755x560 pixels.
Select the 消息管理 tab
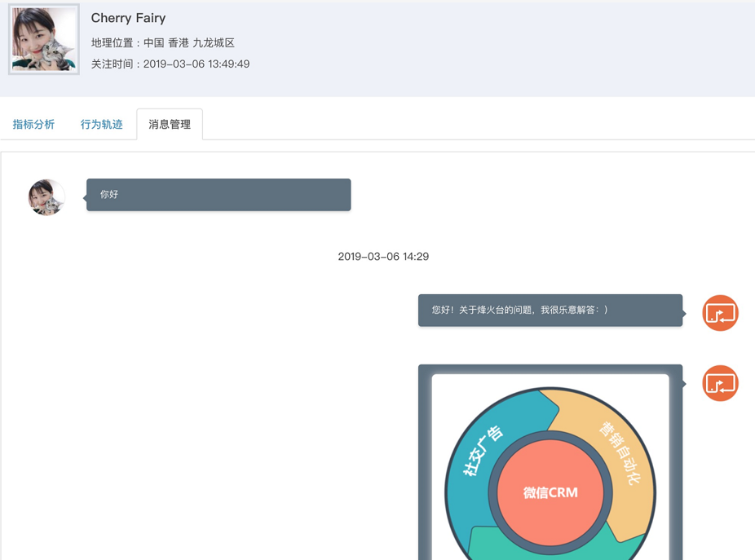coord(170,124)
